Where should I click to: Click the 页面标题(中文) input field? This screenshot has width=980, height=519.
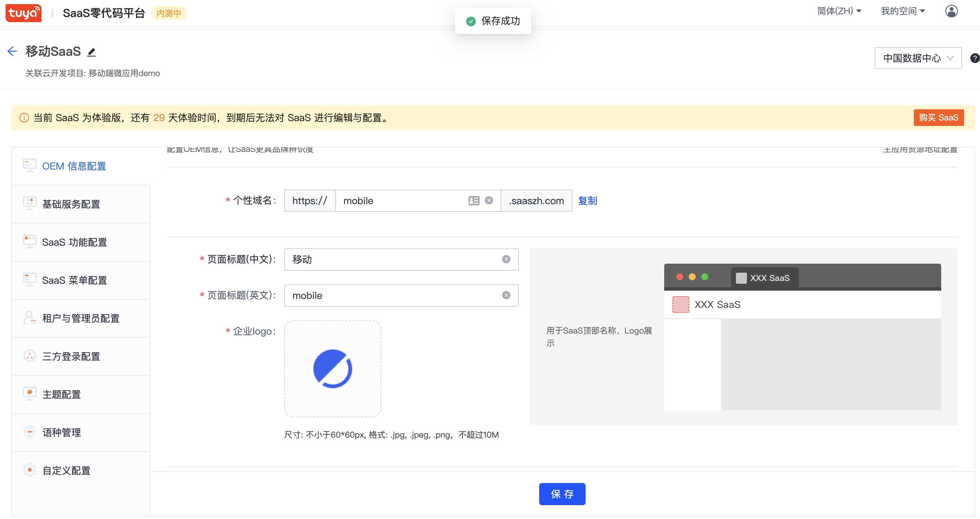coord(401,259)
